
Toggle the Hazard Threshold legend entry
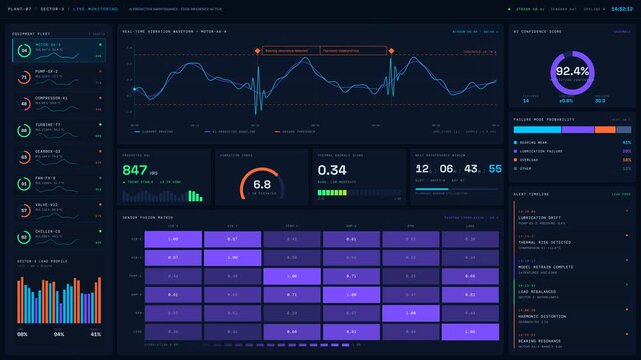295,132
